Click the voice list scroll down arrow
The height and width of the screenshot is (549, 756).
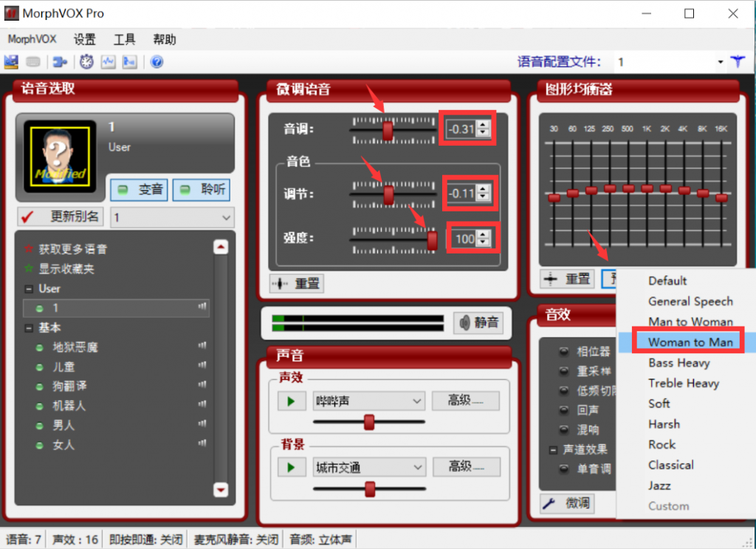(221, 490)
